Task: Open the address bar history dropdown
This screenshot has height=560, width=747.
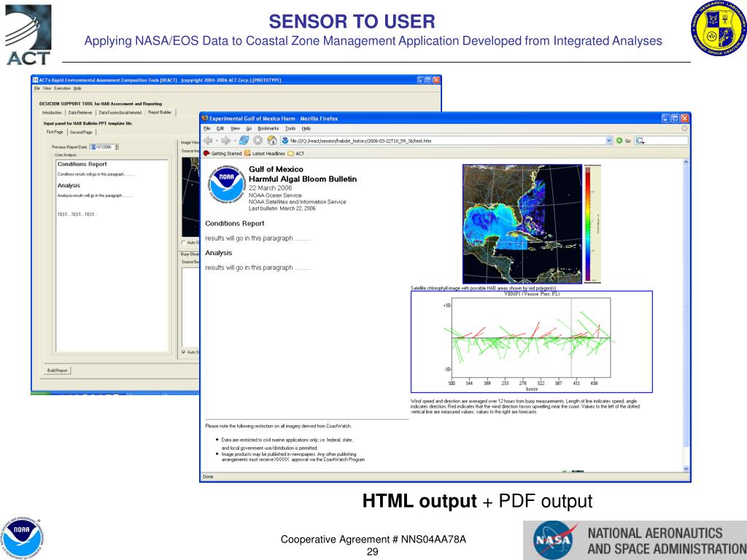Action: tap(609, 141)
